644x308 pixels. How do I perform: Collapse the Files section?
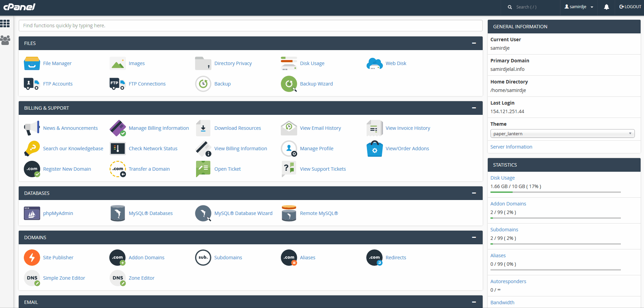pos(474,43)
